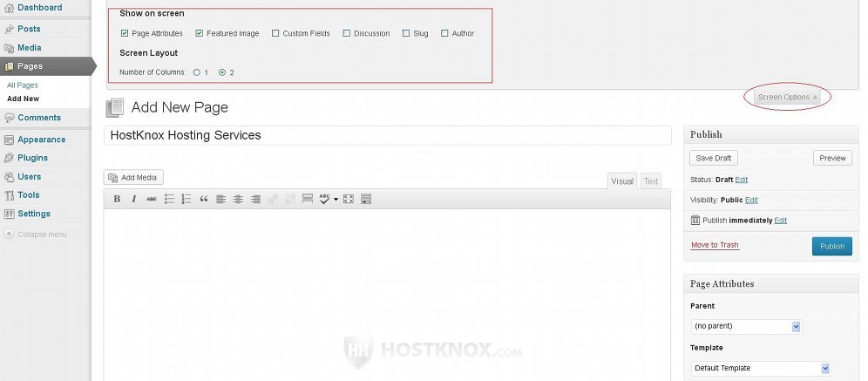The width and height of the screenshot is (868, 381).
Task: Click the insert link toolbar icon
Action: click(273, 199)
